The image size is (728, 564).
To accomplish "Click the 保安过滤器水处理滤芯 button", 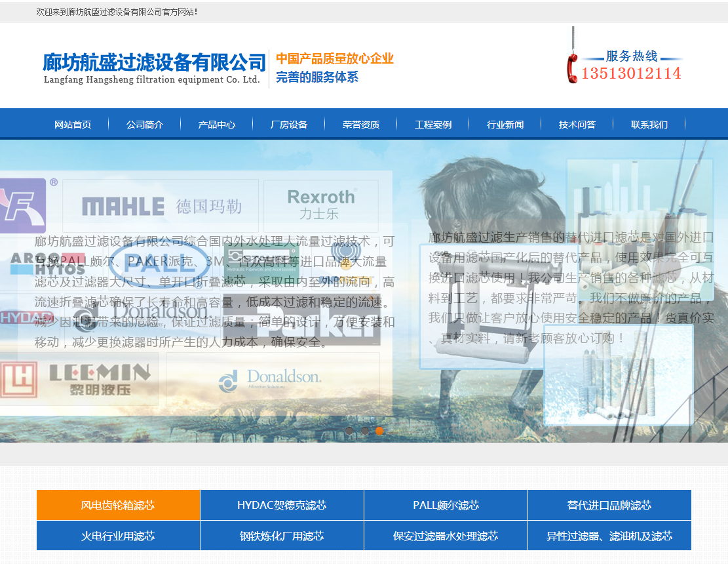I will [446, 536].
